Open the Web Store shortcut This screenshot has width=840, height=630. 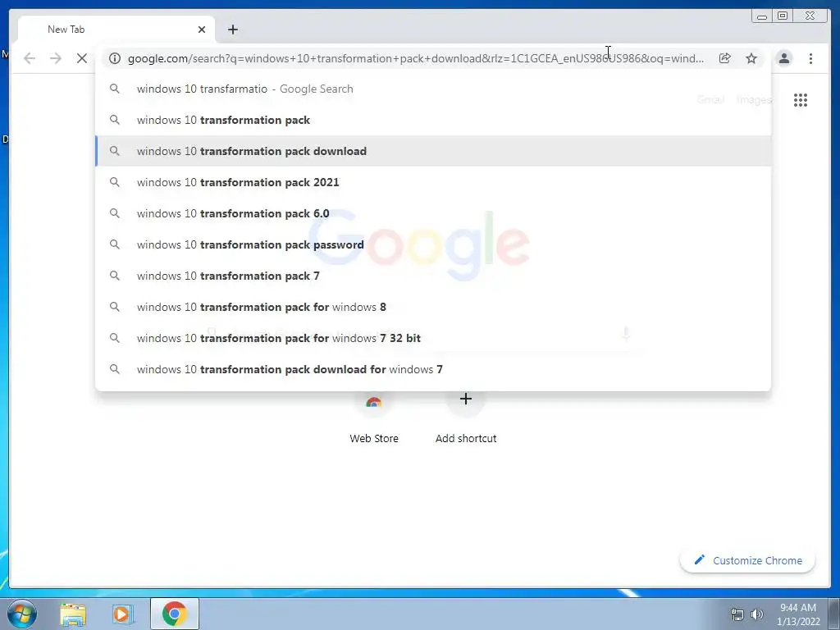click(373, 418)
